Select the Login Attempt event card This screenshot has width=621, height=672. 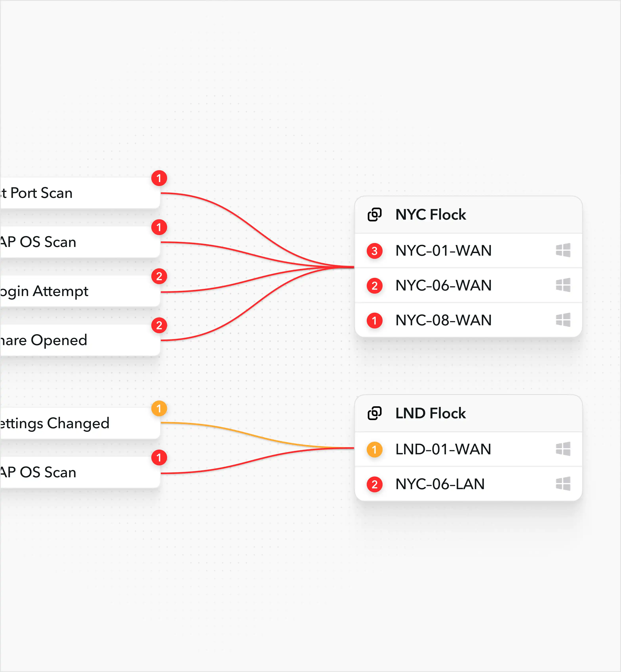coord(80,291)
